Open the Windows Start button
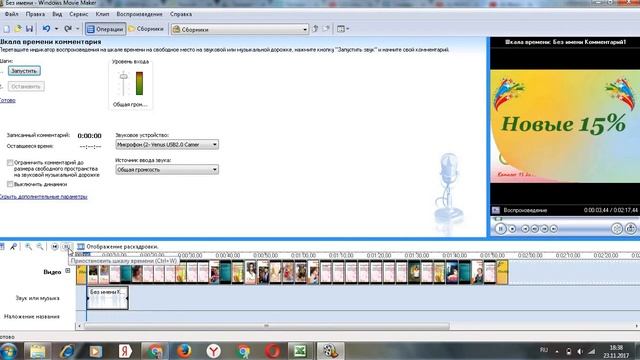The image size is (640, 360). click(9, 351)
